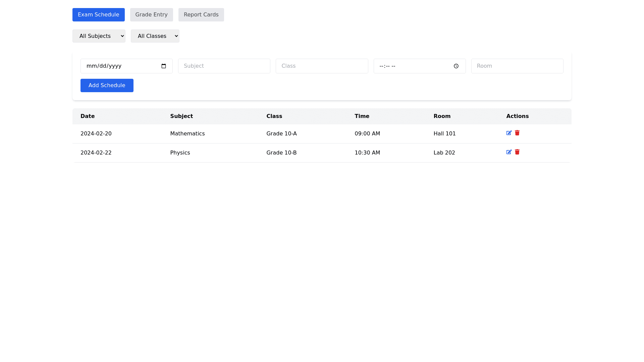Focus the Subject input field

224,66
